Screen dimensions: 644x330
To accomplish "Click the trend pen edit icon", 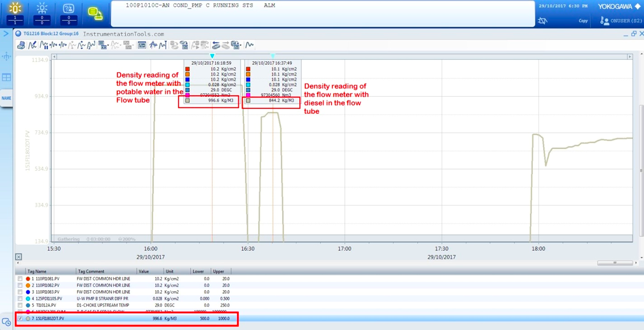I will tap(32, 45).
